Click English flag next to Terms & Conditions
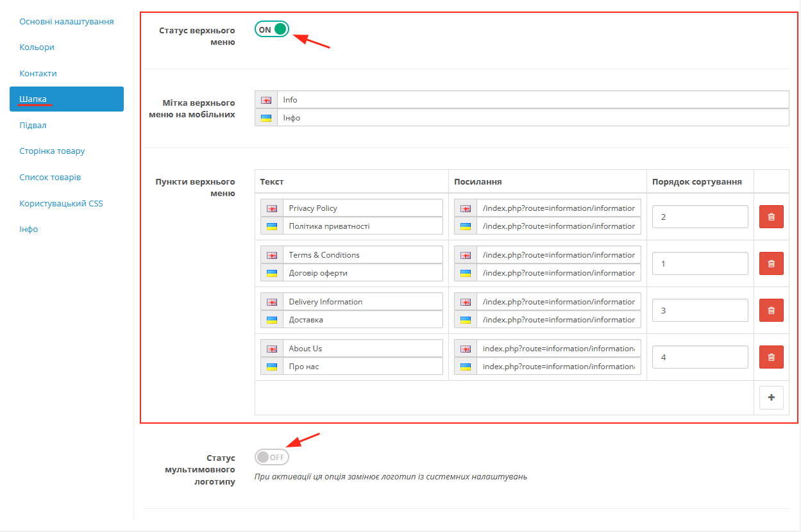The image size is (801, 532). pos(272,255)
